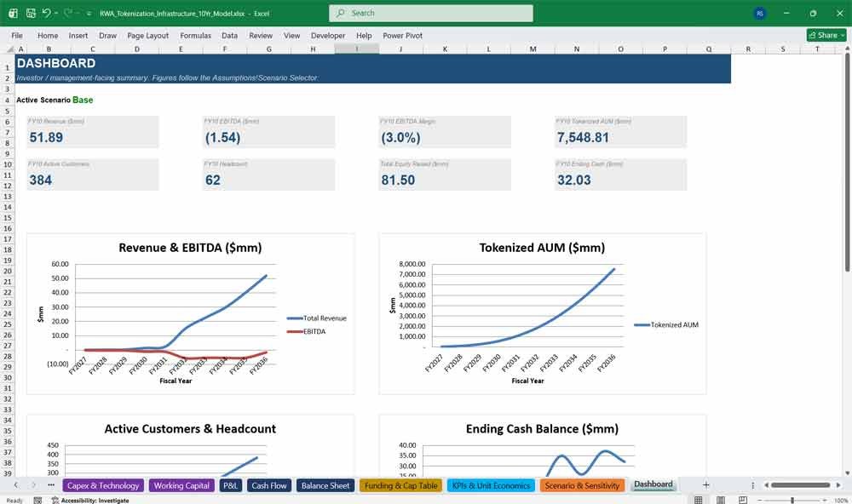Click the ending cash value 32.03
Viewport: 852px width, 504px height.
pyautogui.click(x=573, y=180)
